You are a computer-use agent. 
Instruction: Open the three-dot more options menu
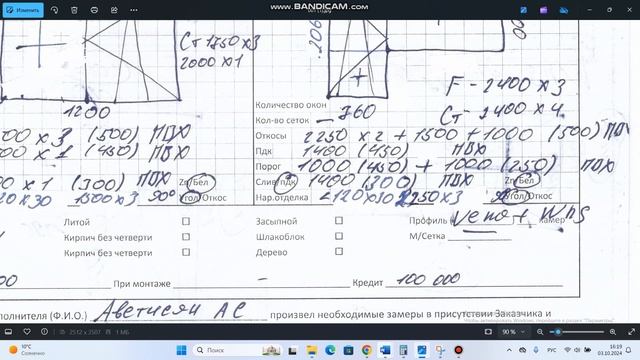tap(134, 10)
